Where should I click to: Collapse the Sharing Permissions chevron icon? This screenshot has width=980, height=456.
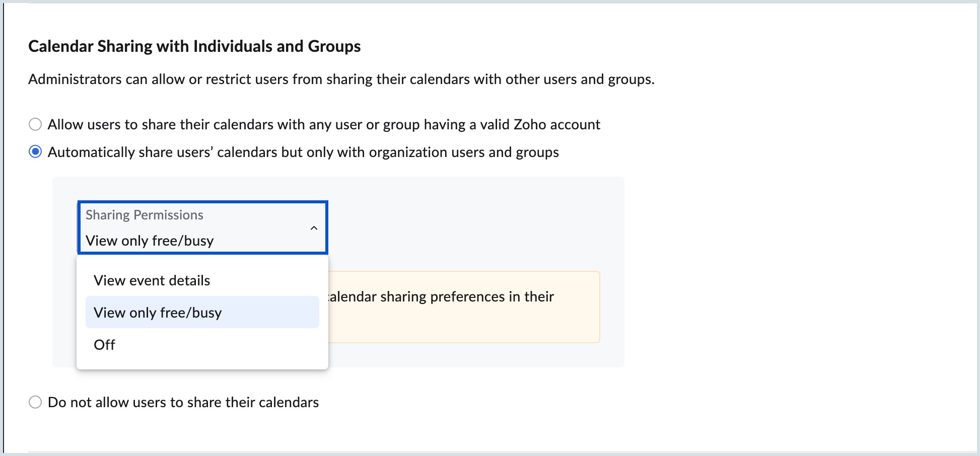(314, 227)
